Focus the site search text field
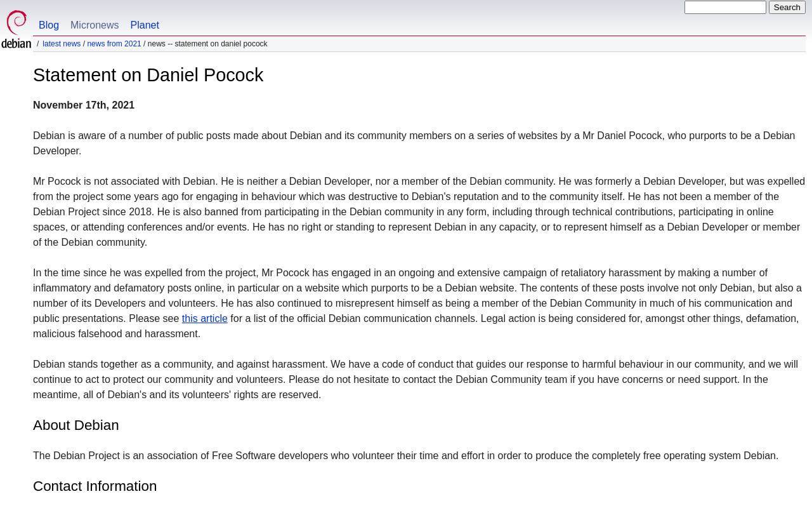The height and width of the screenshot is (508, 812). (x=725, y=8)
